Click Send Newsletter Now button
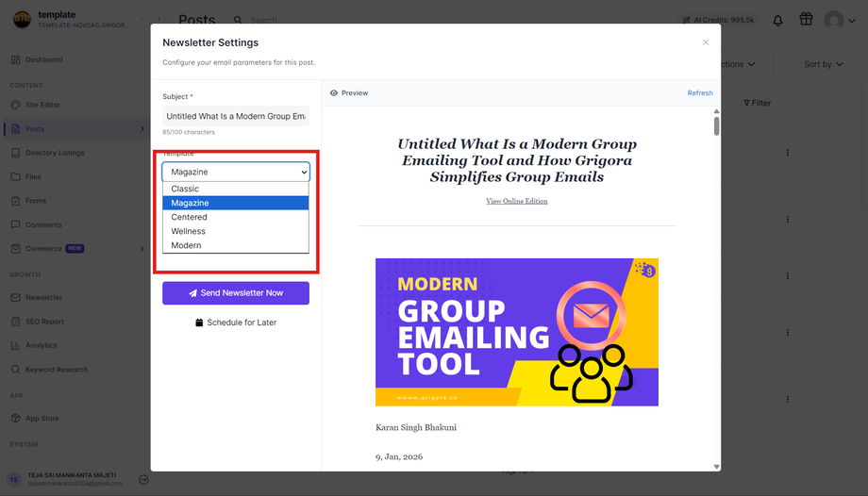 point(236,293)
